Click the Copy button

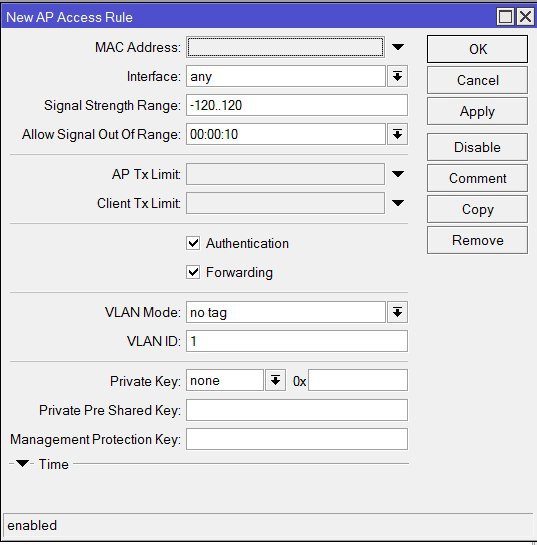pyautogui.click(x=477, y=209)
